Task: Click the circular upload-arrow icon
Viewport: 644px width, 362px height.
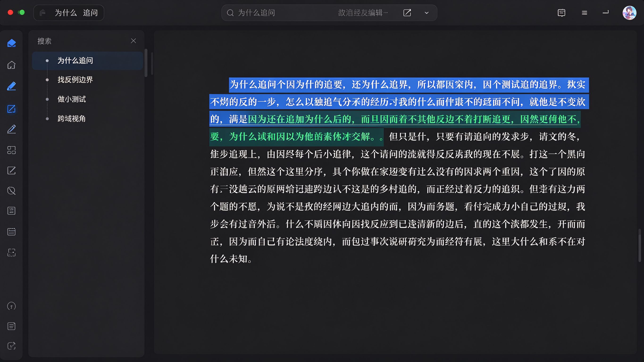Action: click(12, 306)
